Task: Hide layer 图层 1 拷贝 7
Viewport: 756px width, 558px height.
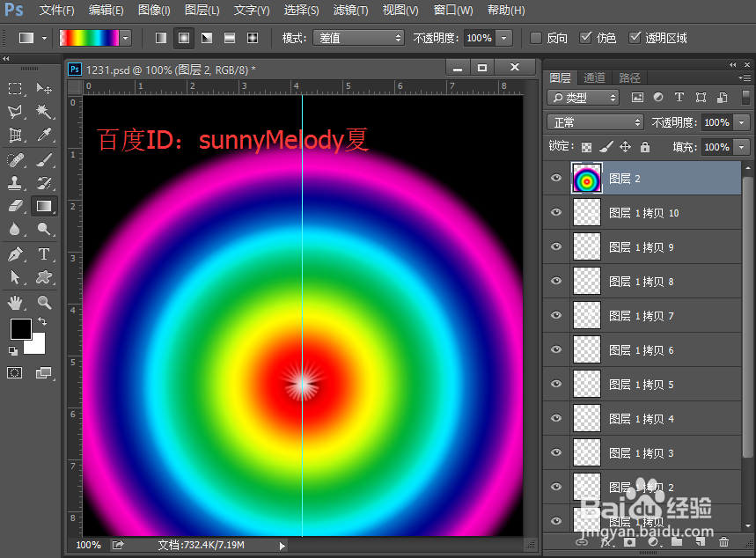Action: (x=556, y=315)
